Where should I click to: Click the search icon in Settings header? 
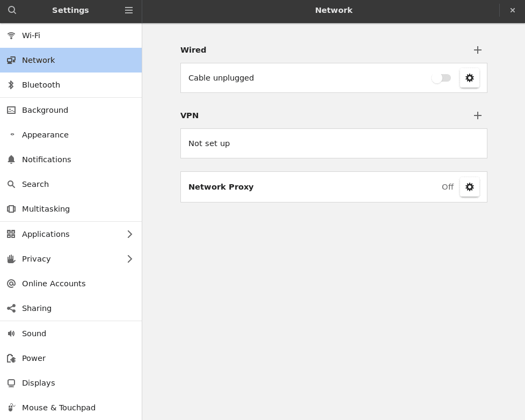[x=12, y=10]
